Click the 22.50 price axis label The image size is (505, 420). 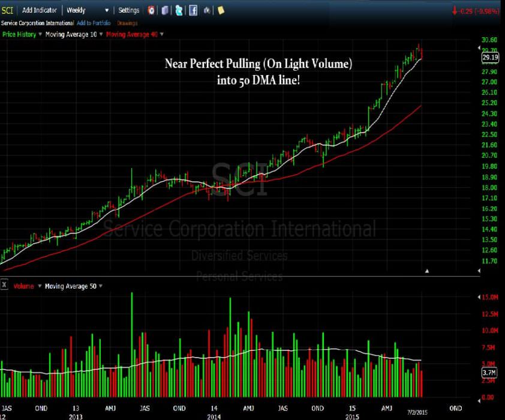[x=489, y=134]
